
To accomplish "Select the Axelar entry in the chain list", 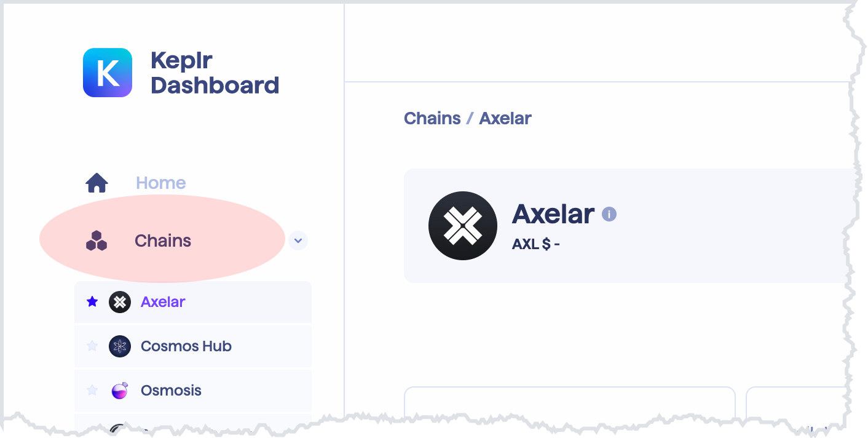I will click(x=162, y=302).
